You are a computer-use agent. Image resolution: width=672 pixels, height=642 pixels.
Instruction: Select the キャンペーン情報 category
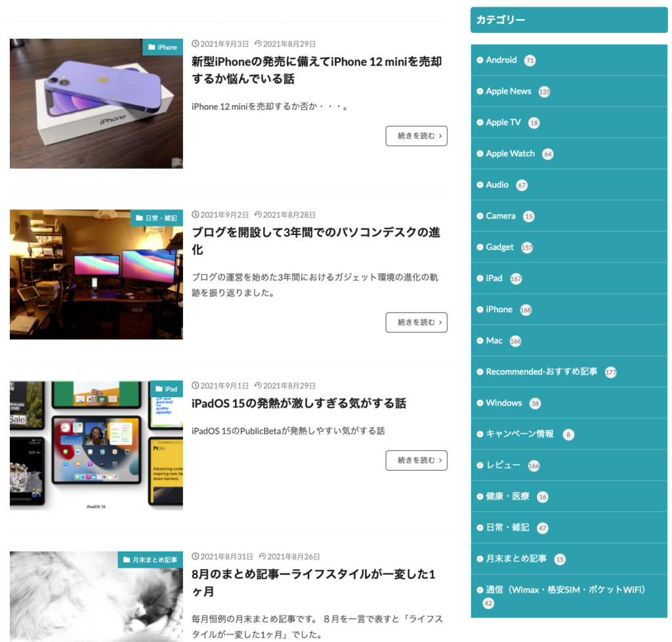click(x=569, y=434)
